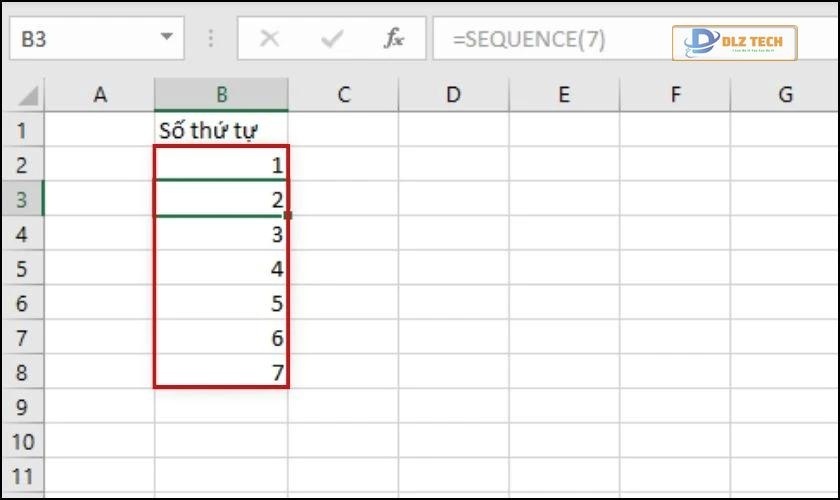The image size is (840, 500).
Task: Click the Enter checkmark formula icon
Action: [x=331, y=39]
